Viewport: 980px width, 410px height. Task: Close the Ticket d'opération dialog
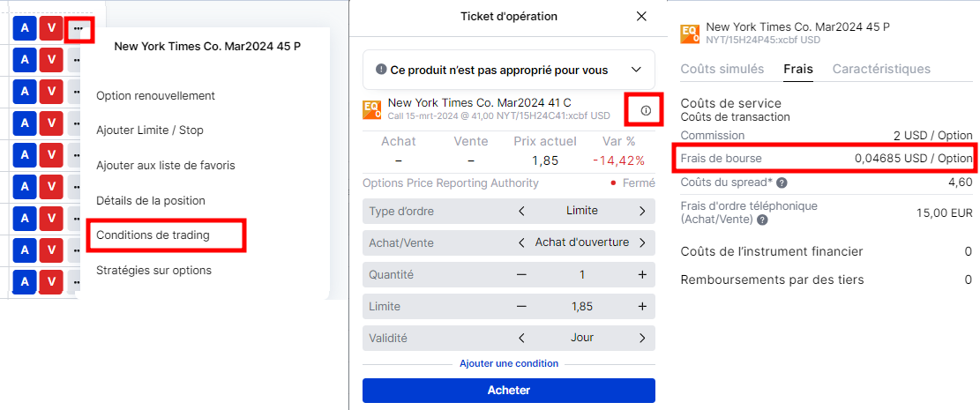641,17
